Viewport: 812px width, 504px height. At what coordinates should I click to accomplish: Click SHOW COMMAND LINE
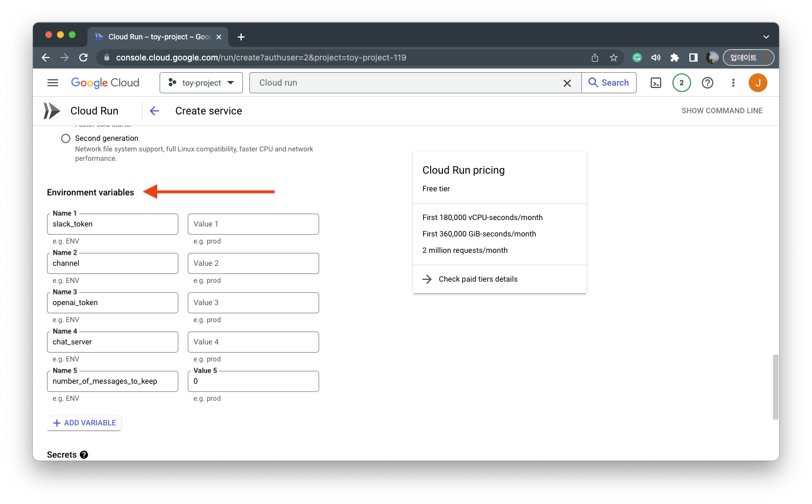pyautogui.click(x=722, y=111)
